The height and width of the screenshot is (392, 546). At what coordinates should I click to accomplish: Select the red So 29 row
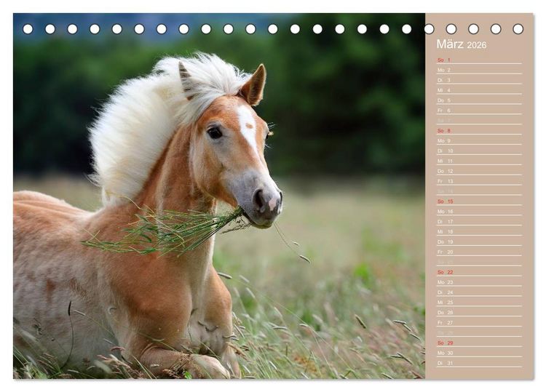(x=479, y=343)
